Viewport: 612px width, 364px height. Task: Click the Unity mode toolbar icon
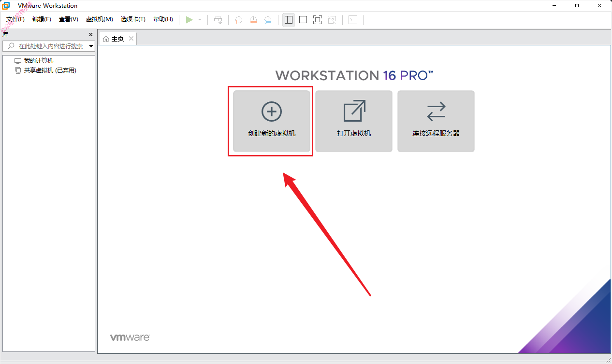coord(332,20)
